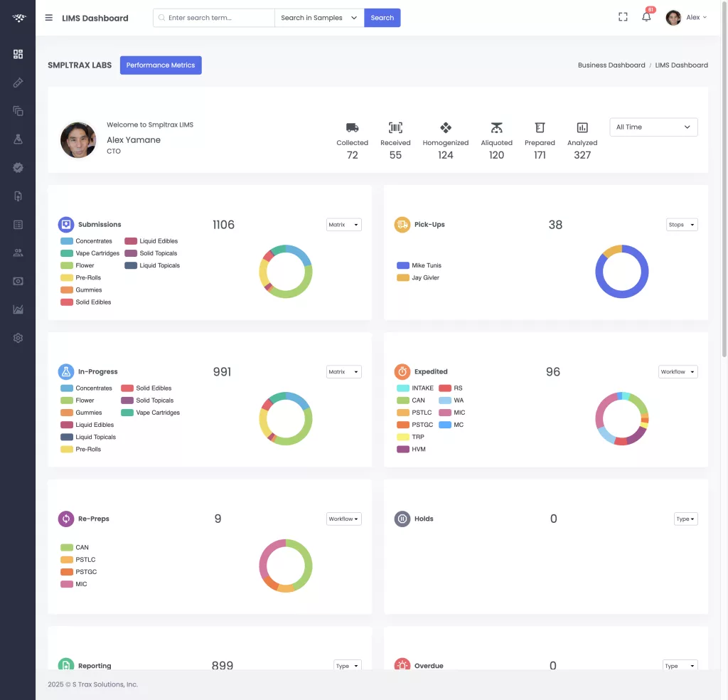The image size is (728, 700).
Task: Open the Submissions Matrix dropdown
Action: [343, 225]
